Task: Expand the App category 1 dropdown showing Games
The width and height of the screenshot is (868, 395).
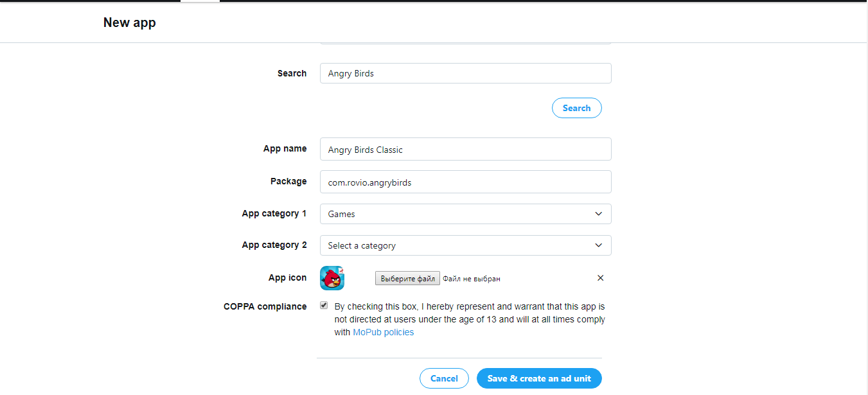Action: (465, 214)
